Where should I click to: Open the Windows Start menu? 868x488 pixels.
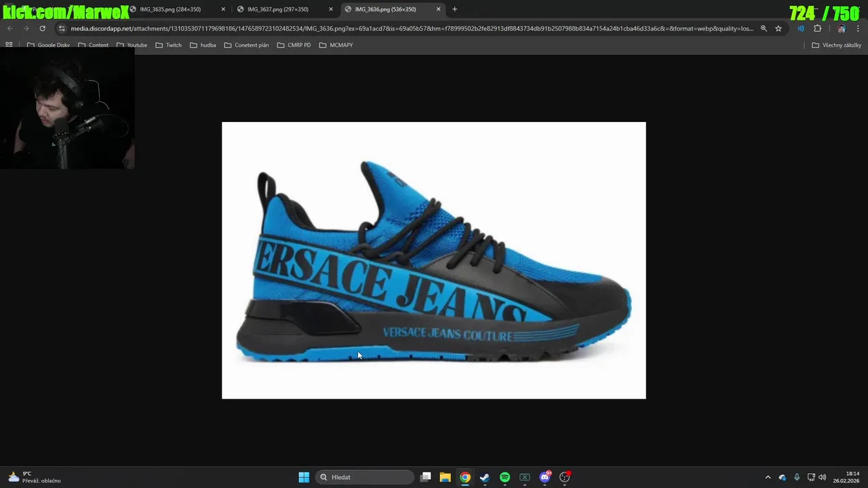(304, 477)
